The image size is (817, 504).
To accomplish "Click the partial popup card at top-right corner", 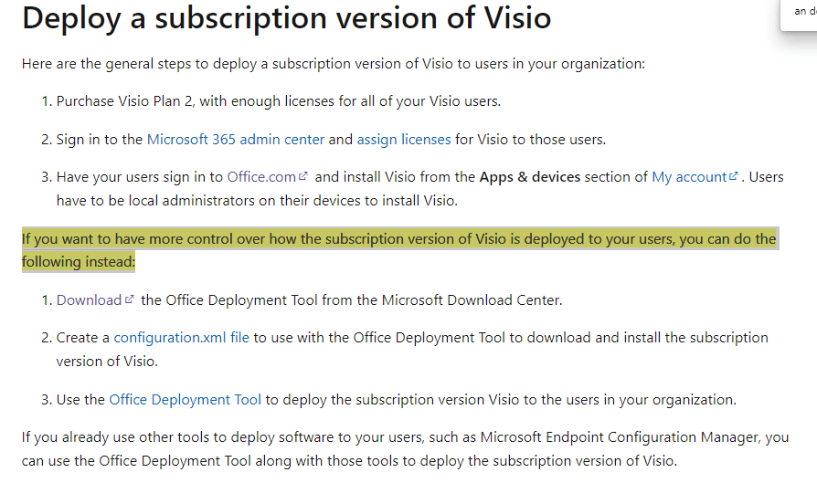I will [x=799, y=15].
